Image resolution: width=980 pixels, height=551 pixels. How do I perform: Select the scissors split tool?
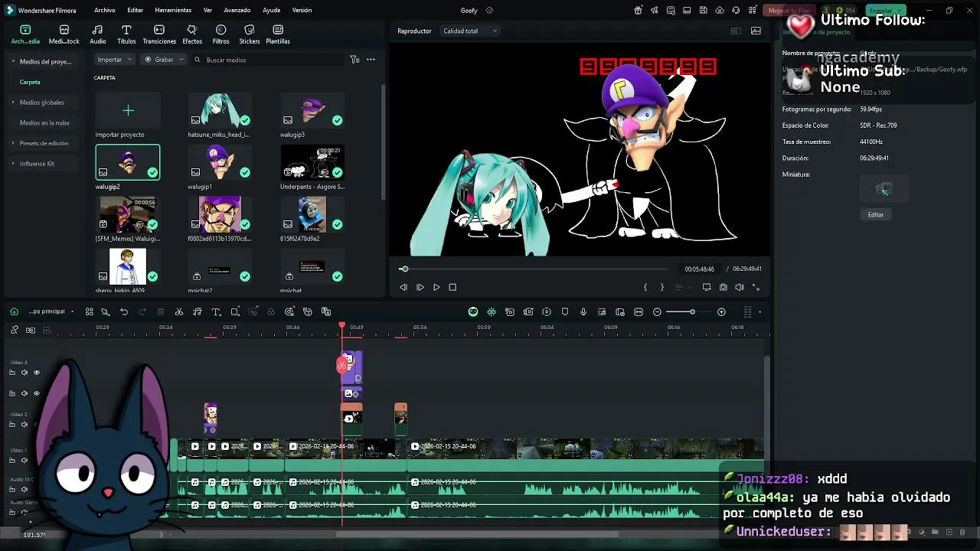pyautogui.click(x=179, y=311)
